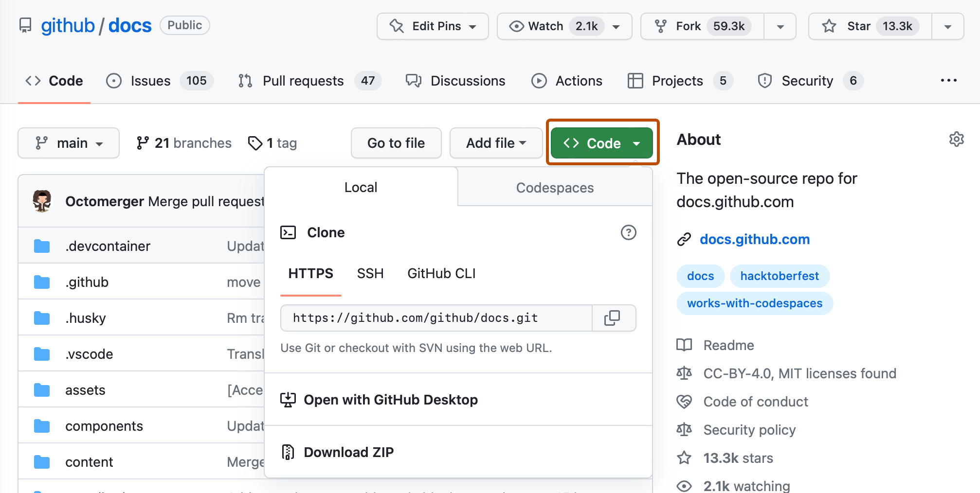The height and width of the screenshot is (493, 980).
Task: Click the Code of conduct icon
Action: (x=684, y=402)
